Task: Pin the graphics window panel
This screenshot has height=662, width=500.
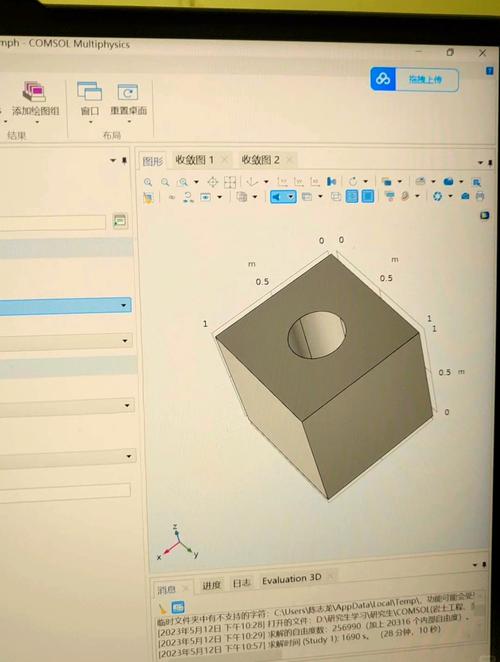Action: pos(490,163)
